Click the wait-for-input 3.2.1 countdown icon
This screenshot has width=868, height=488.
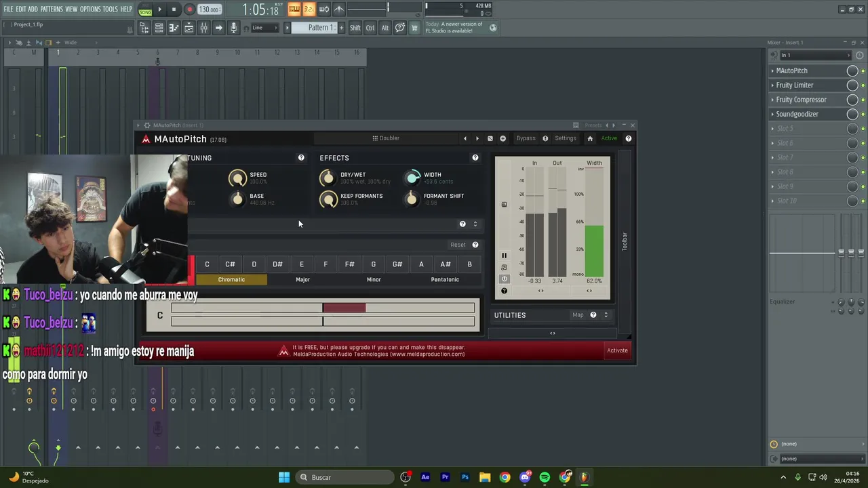point(309,9)
